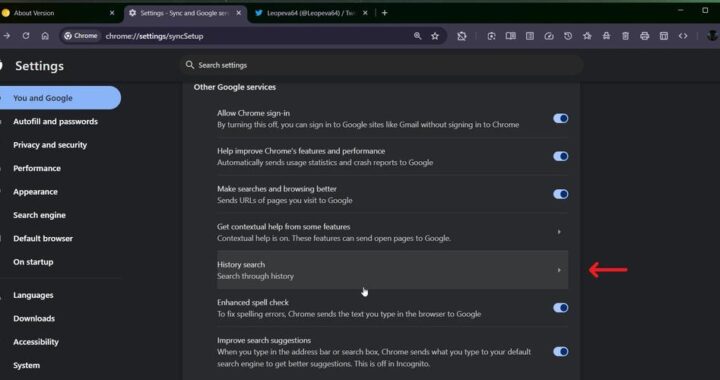Click the Other Google services heading
Screen dimensions: 720x380
point(235,87)
